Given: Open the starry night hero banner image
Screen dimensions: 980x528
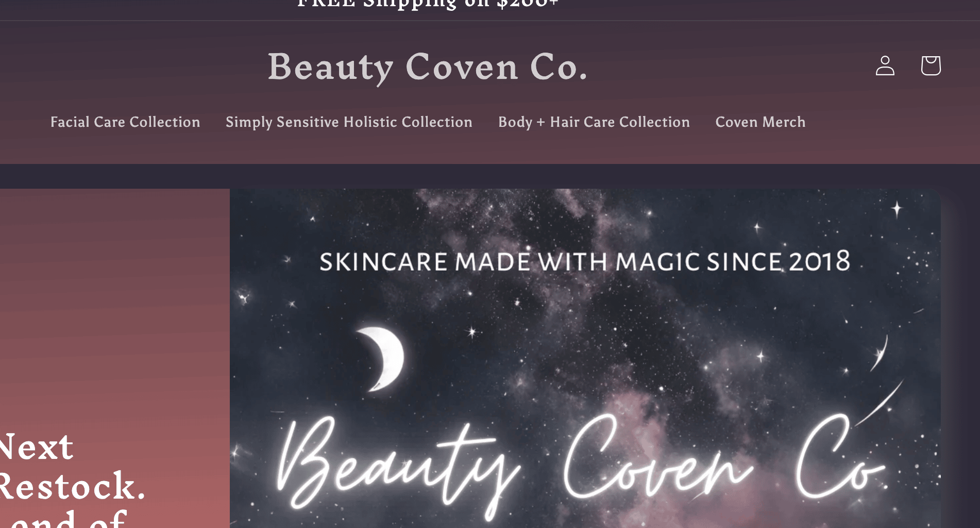Looking at the screenshot, I should pos(585,358).
